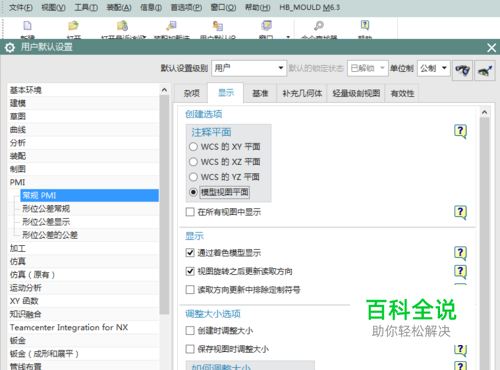
Task: Select the WCS 的 YZ 平面 radio button
Action: tap(193, 177)
